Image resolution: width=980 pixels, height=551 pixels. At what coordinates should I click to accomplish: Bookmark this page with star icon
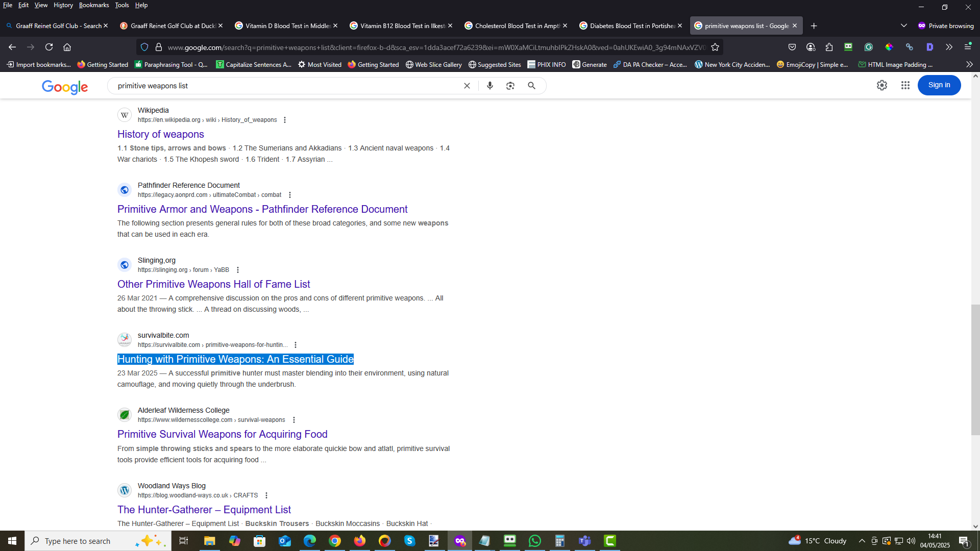pyautogui.click(x=715, y=47)
